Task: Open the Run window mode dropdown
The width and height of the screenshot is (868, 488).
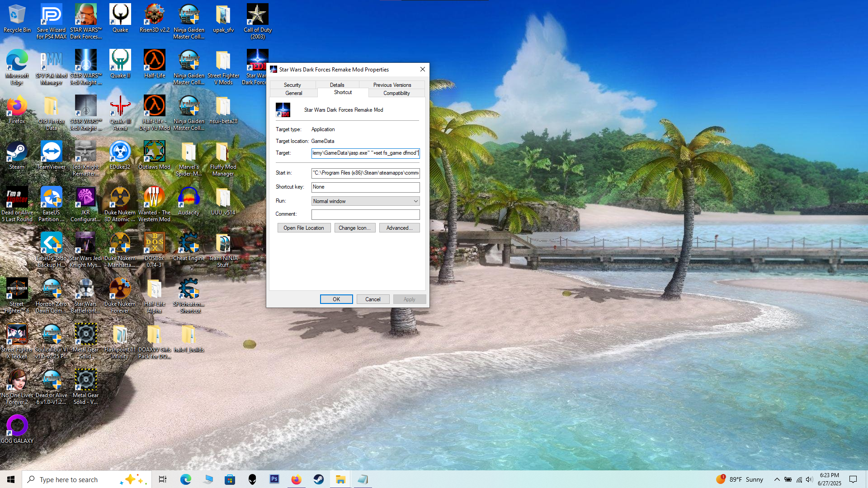Action: click(x=365, y=201)
